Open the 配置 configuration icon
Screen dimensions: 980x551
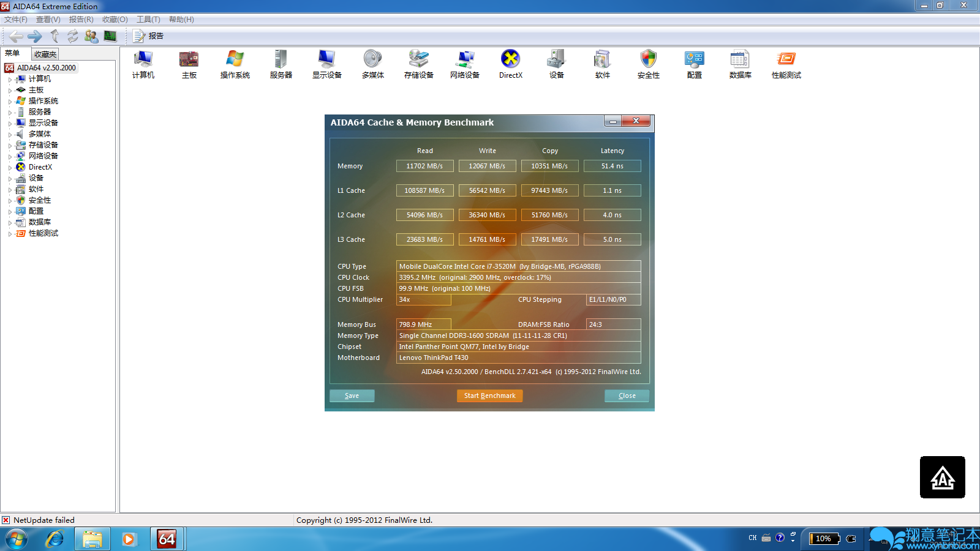coord(695,64)
